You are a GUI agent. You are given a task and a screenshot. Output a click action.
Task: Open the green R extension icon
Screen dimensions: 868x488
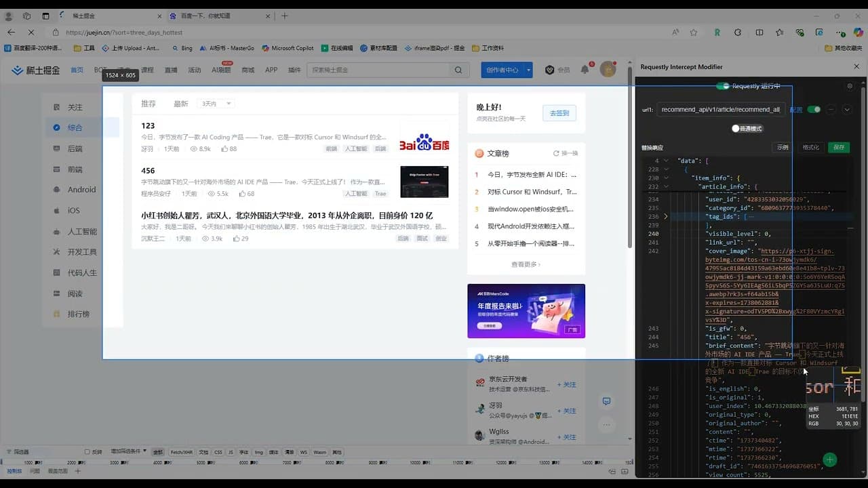tap(717, 32)
